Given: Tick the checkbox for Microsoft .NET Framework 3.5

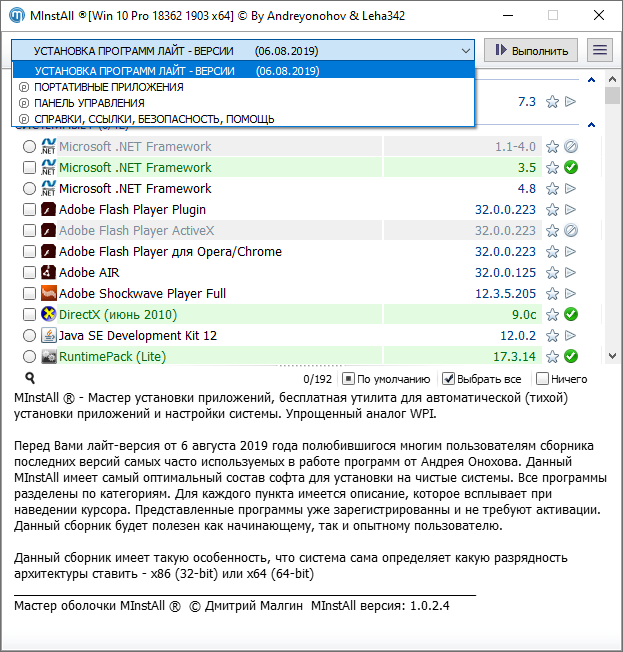Looking at the screenshot, I should click(30, 168).
